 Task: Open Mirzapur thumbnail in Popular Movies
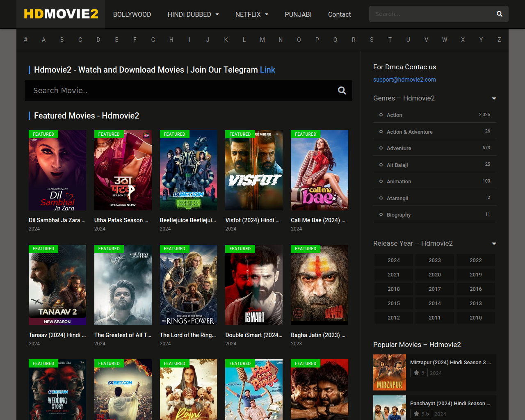[390, 372]
